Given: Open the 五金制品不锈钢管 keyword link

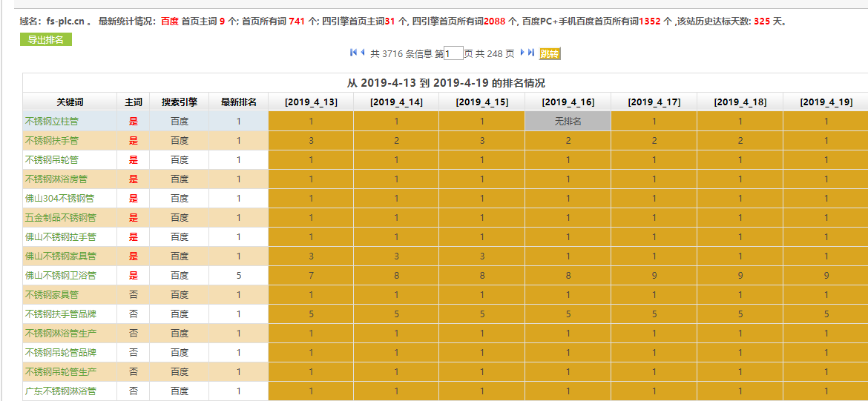Looking at the screenshot, I should click(x=61, y=218).
